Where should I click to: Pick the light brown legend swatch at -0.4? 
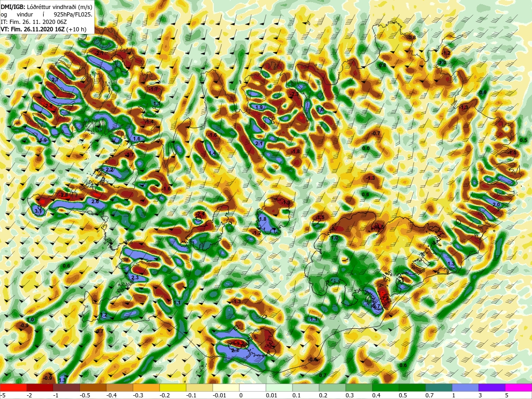tap(120, 387)
